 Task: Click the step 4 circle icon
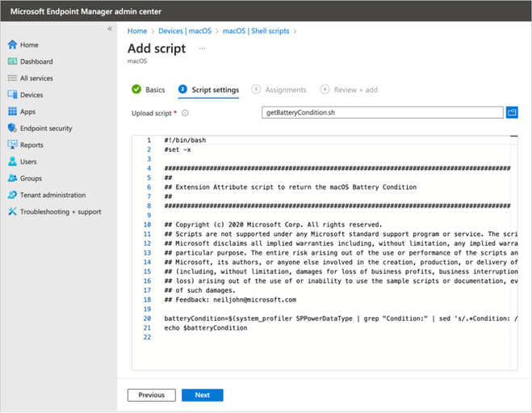click(x=325, y=89)
